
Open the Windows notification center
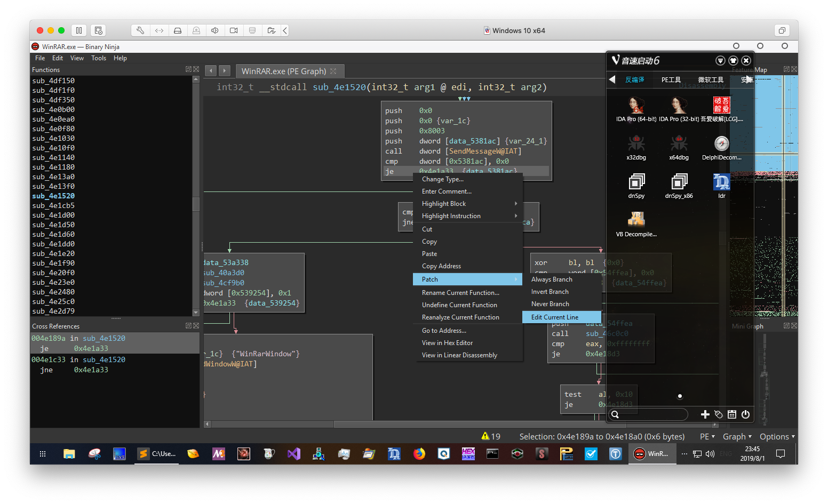pyautogui.click(x=780, y=454)
